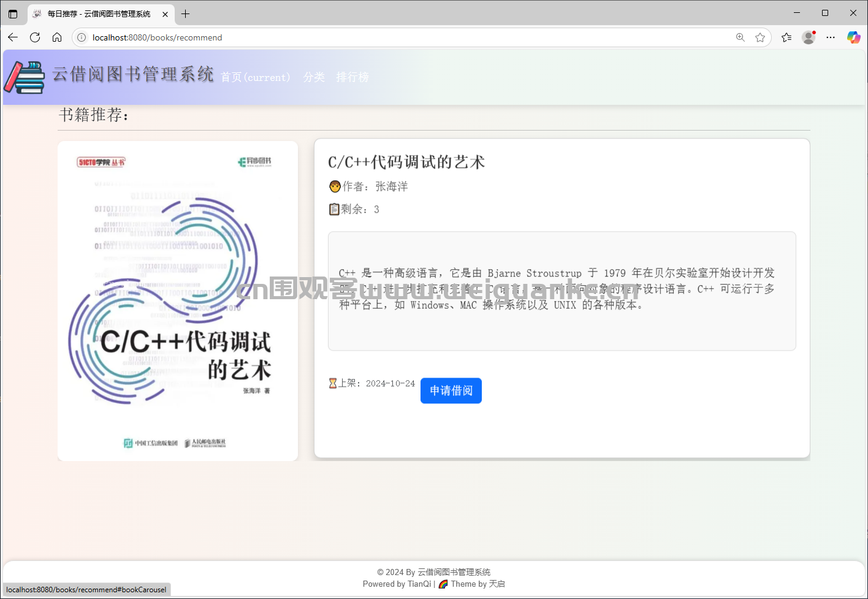Open the favorites list icon
Viewport: 868px width, 599px height.
tap(786, 37)
